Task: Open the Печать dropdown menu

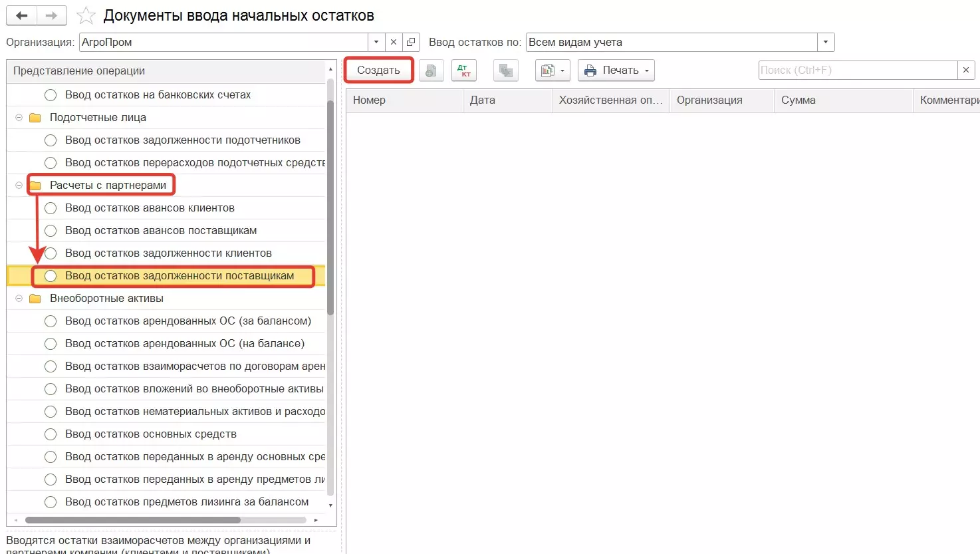Action: click(616, 70)
